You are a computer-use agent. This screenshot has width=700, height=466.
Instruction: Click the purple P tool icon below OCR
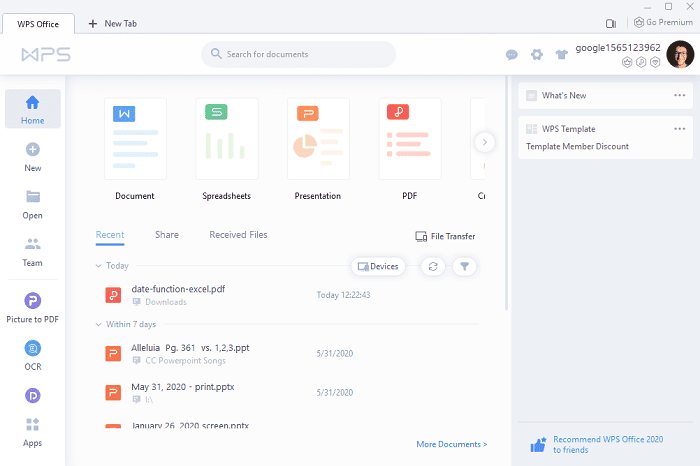pyautogui.click(x=33, y=395)
